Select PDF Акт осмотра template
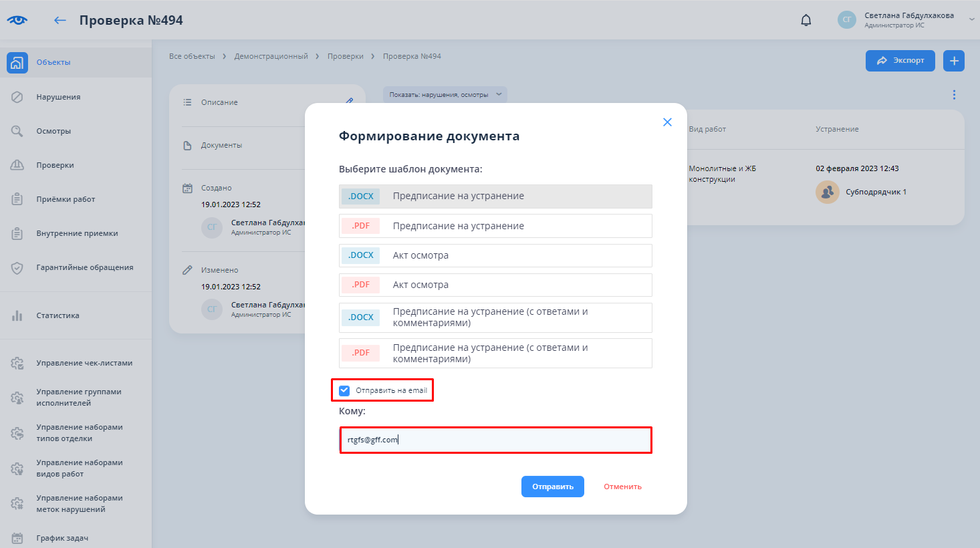 (x=495, y=285)
